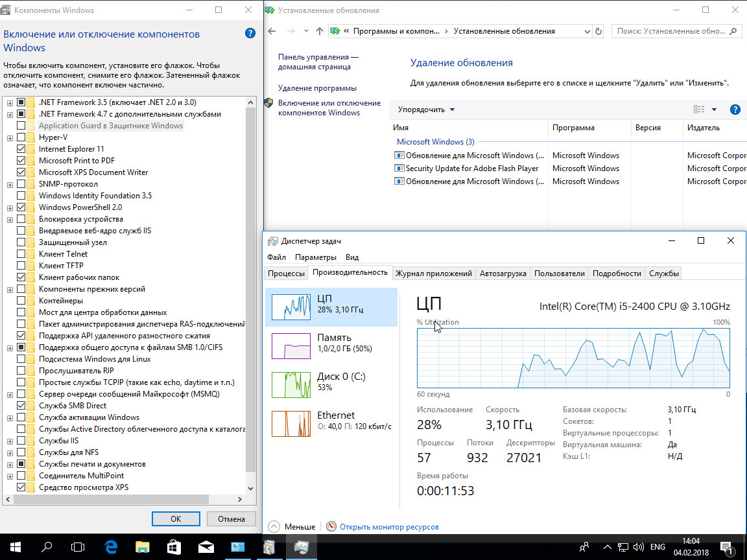Open the Упорядочить dropdown

427,110
